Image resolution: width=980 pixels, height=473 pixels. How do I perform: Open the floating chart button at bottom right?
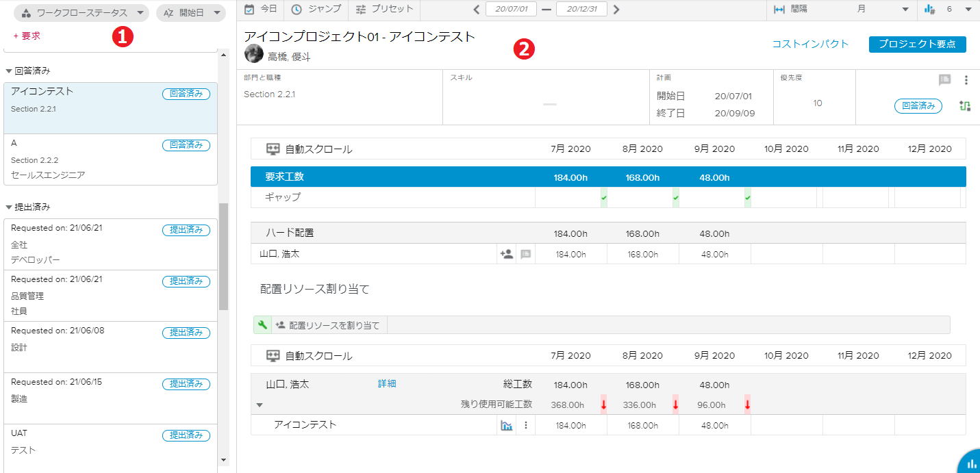970,463
